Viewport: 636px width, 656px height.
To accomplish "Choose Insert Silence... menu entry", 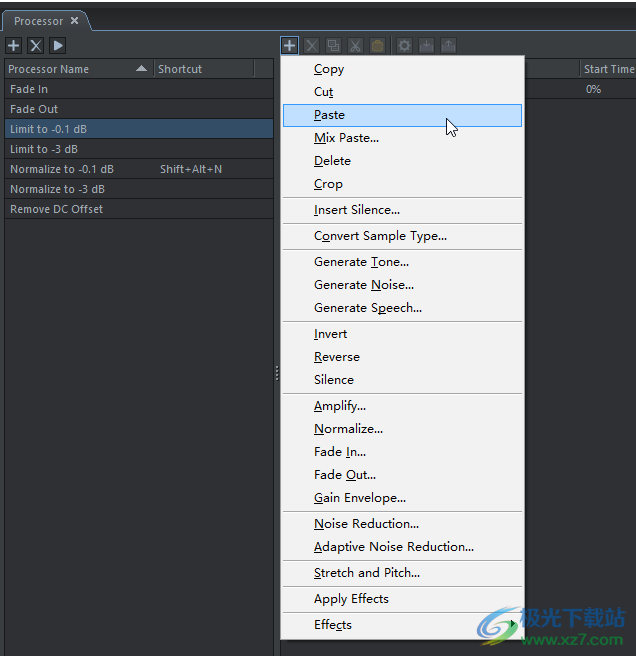I will (403, 210).
